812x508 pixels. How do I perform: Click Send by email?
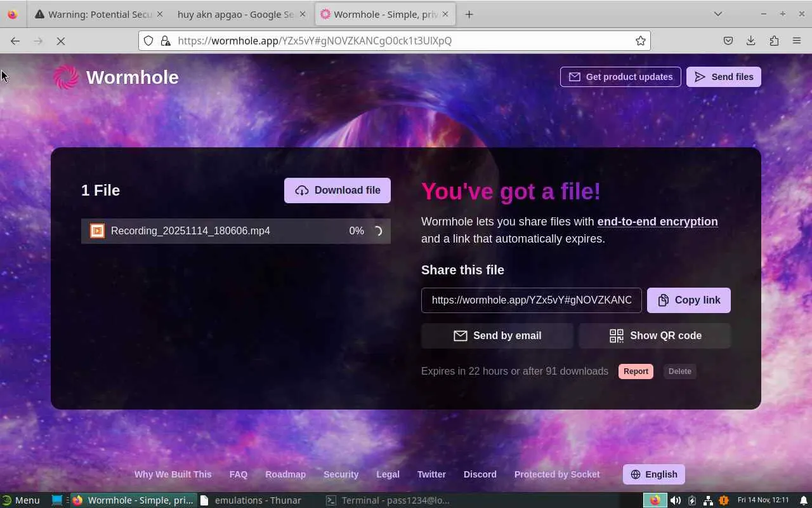[x=497, y=336]
